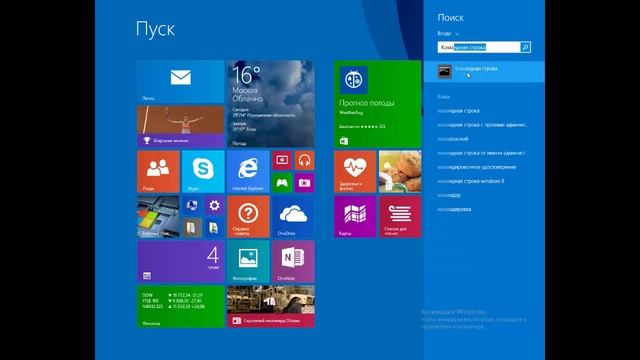
Task: Open the Mail (Почта) tile
Action: pos(181,82)
